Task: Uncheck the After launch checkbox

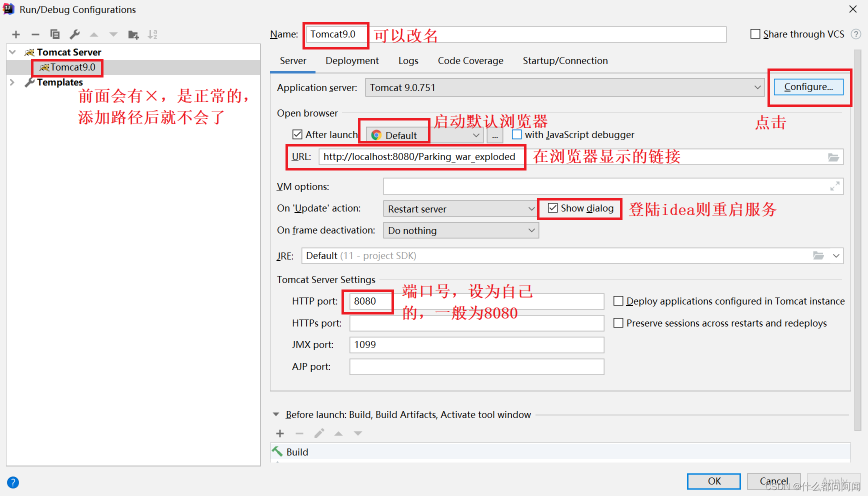Action: coord(297,134)
